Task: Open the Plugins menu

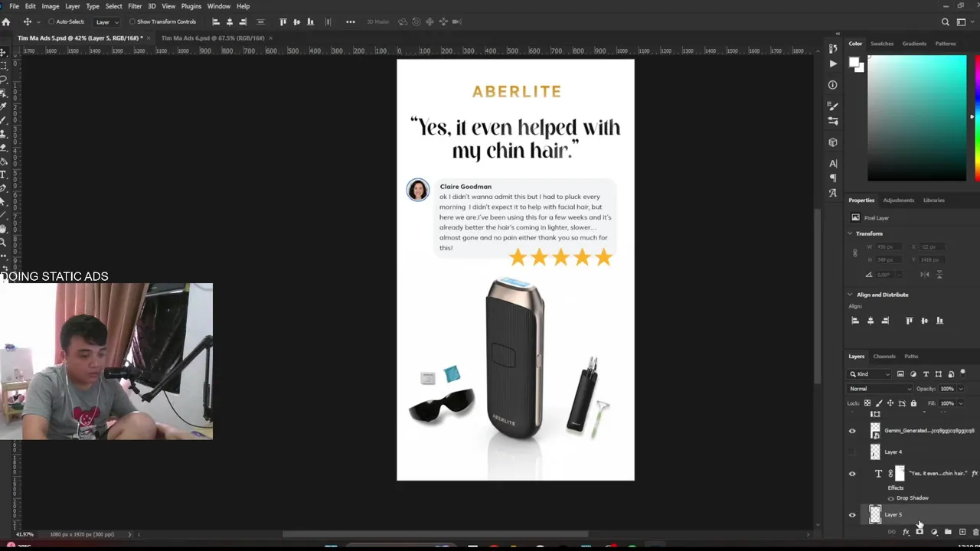Action: pos(191,6)
